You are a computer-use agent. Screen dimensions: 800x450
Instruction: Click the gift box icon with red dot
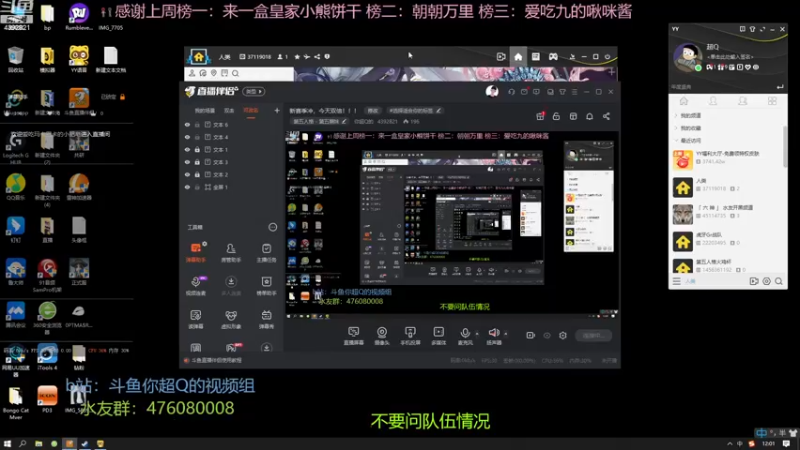[x=540, y=116]
